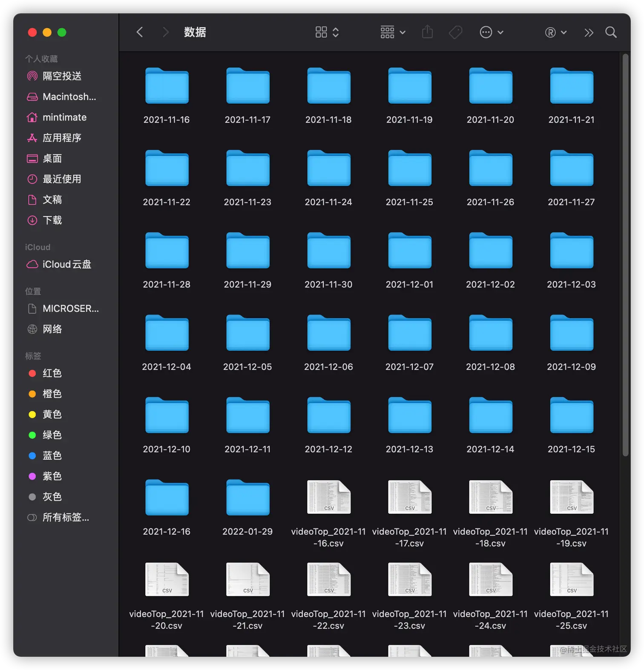Image resolution: width=644 pixels, height=670 pixels.
Task: Show more toolbar items double chevron
Action: [589, 33]
